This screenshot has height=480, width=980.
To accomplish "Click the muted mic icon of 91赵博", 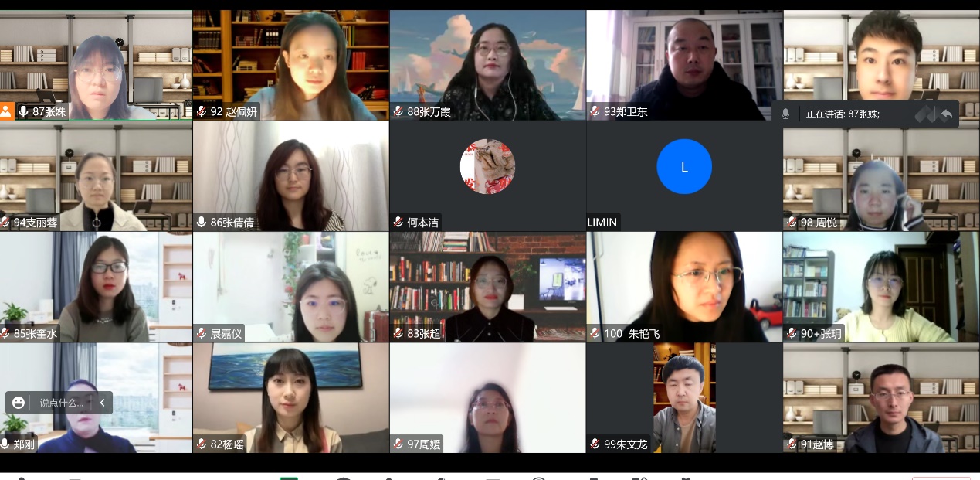I will click(792, 444).
